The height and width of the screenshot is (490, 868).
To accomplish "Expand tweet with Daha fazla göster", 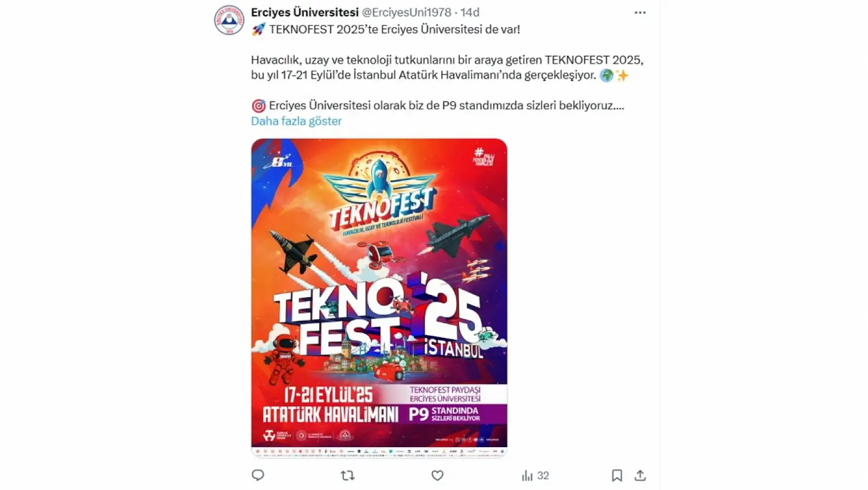I will [296, 121].
